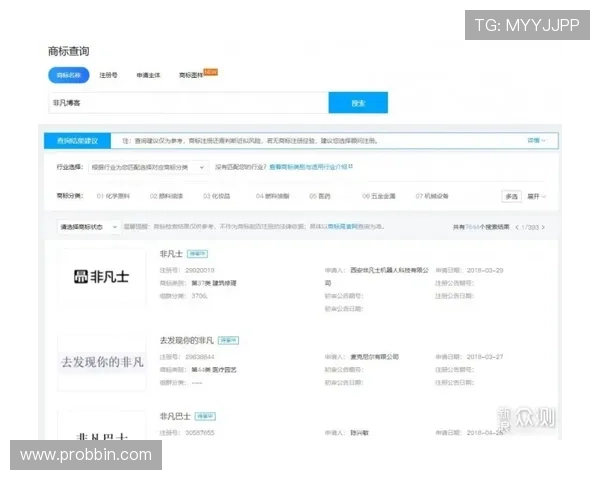Click the 第44类 医疗园艺 class text
This screenshot has height=480, width=600.
click(214, 370)
